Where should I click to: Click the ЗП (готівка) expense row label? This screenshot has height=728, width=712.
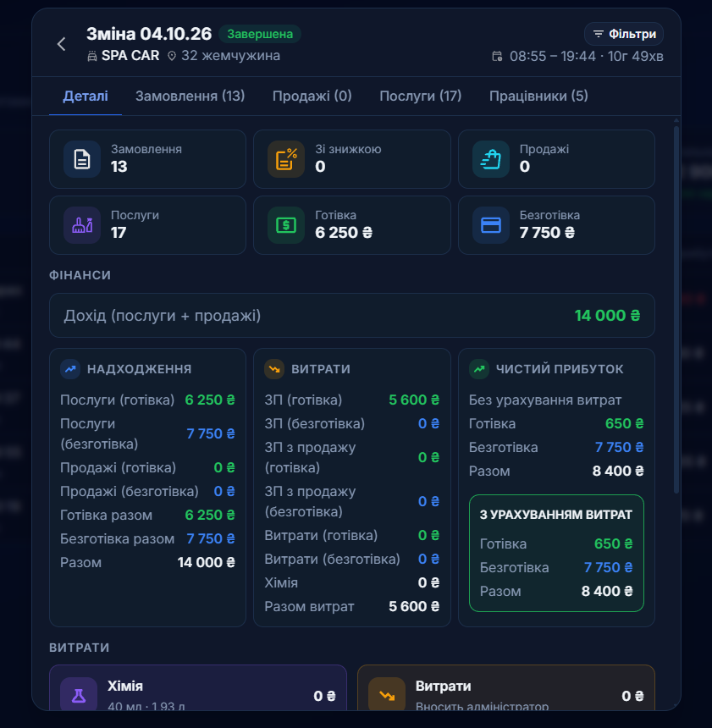(303, 400)
